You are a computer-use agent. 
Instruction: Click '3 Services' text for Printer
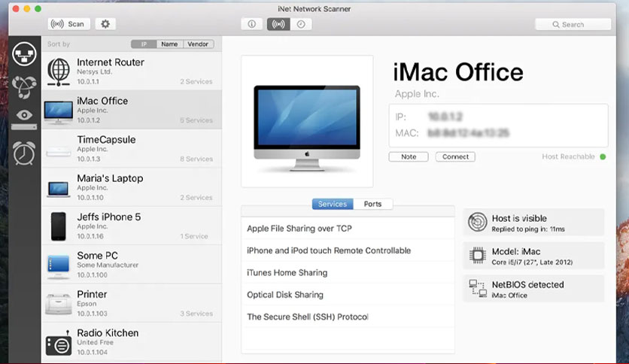196,314
